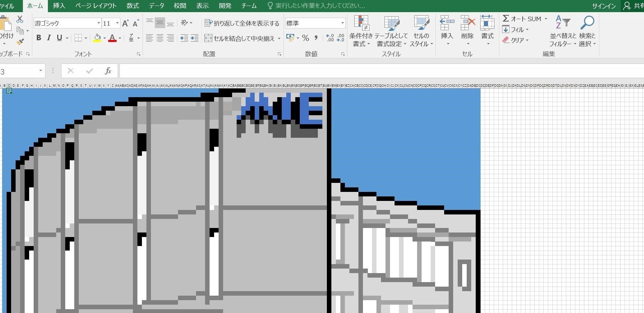Open 検索と選択 find and select
The height and width of the screenshot is (313, 644).
pos(587,31)
